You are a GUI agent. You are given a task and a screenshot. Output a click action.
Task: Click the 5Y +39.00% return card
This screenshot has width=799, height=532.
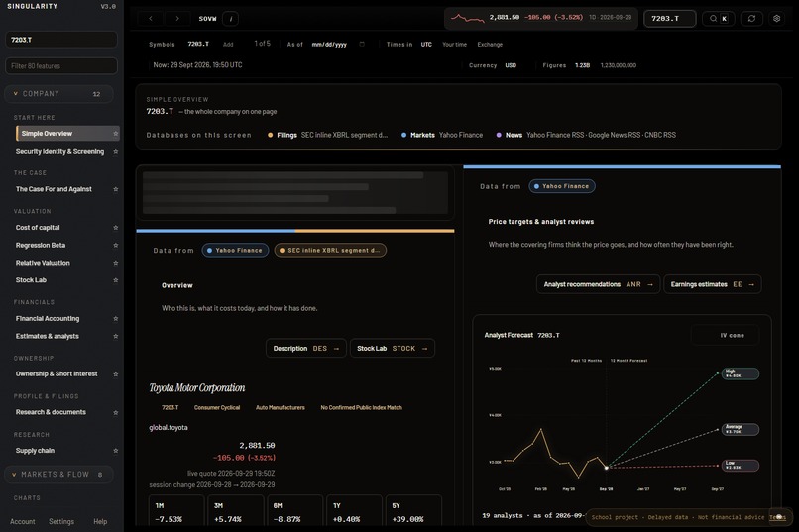pyautogui.click(x=413, y=512)
